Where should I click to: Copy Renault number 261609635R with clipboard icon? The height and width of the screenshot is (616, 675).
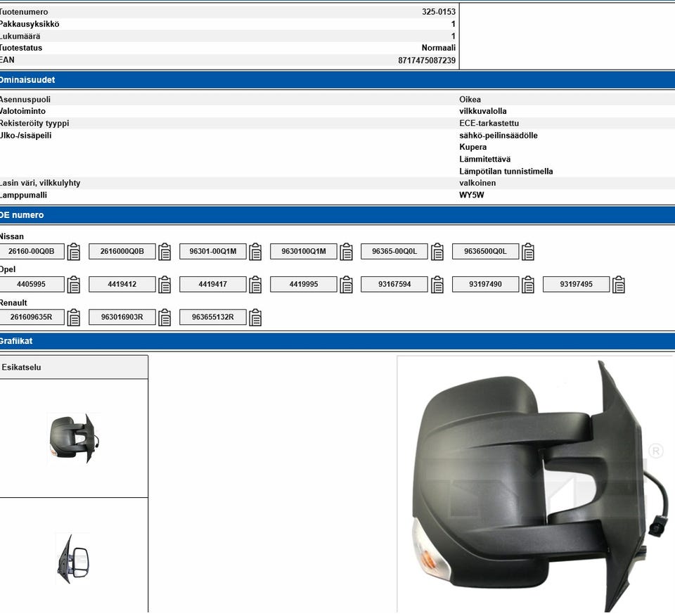coord(74,318)
